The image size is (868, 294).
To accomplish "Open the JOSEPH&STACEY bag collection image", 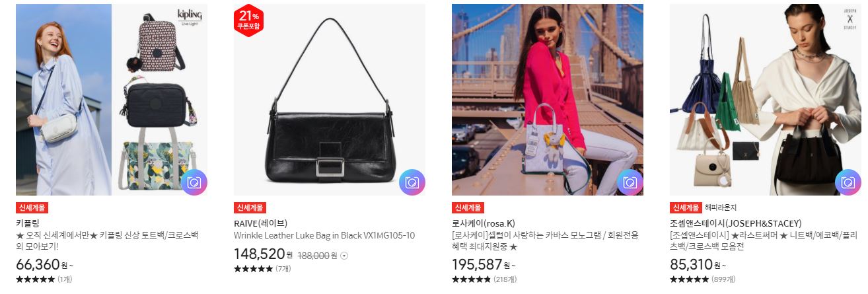I will [766, 100].
